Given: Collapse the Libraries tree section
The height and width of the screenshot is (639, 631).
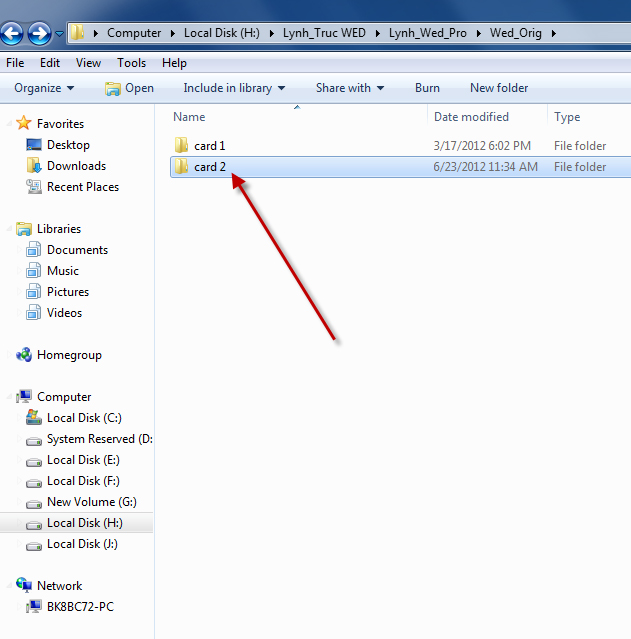Looking at the screenshot, I should (x=9, y=229).
